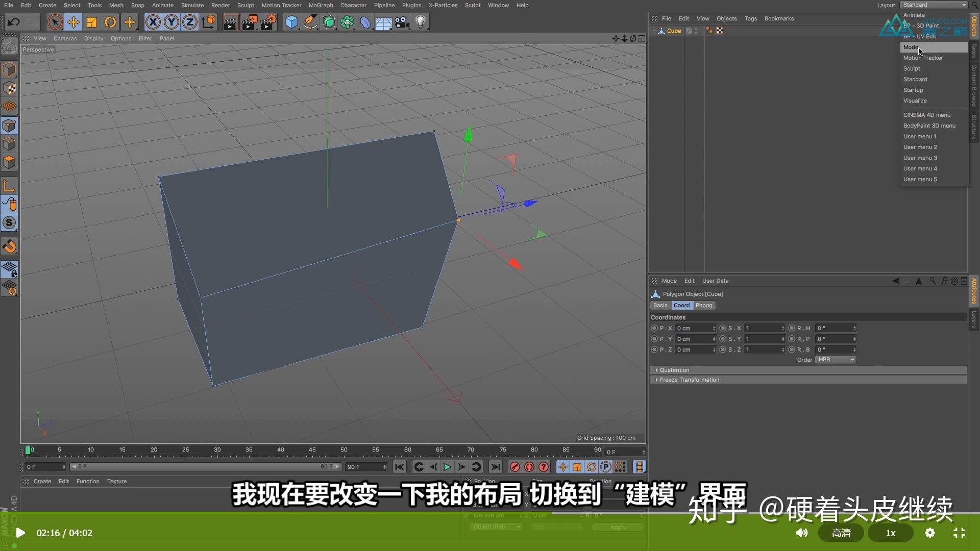
Task: Add a Cube primitive from the toolbar
Action: pos(291,22)
